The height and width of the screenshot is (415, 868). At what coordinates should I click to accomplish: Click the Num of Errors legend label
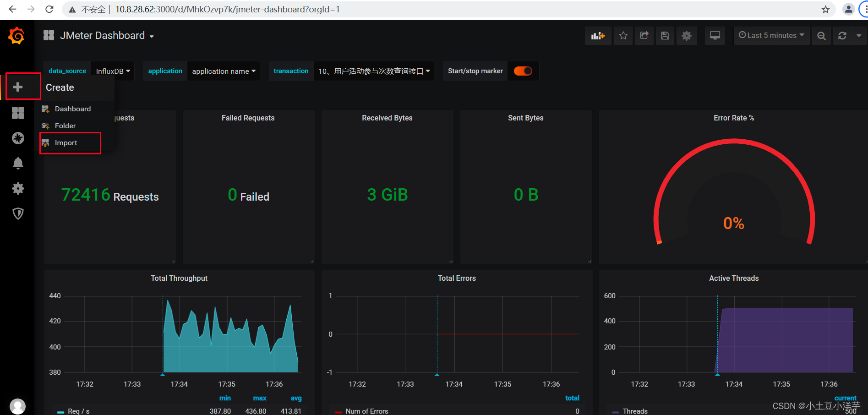367,411
